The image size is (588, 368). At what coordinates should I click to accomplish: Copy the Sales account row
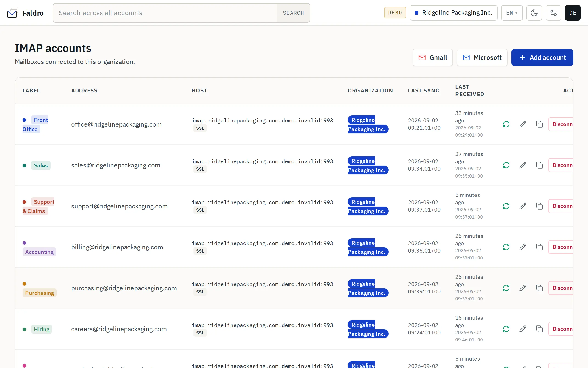[x=539, y=165]
